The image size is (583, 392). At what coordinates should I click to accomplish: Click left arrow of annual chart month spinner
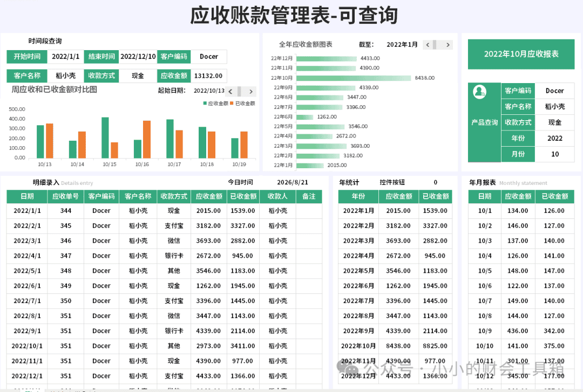428,45
